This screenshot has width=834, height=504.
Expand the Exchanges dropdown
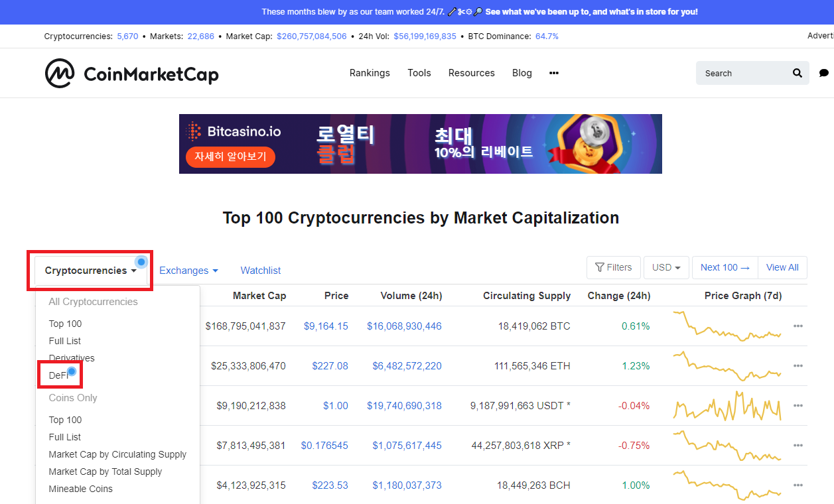pyautogui.click(x=188, y=271)
